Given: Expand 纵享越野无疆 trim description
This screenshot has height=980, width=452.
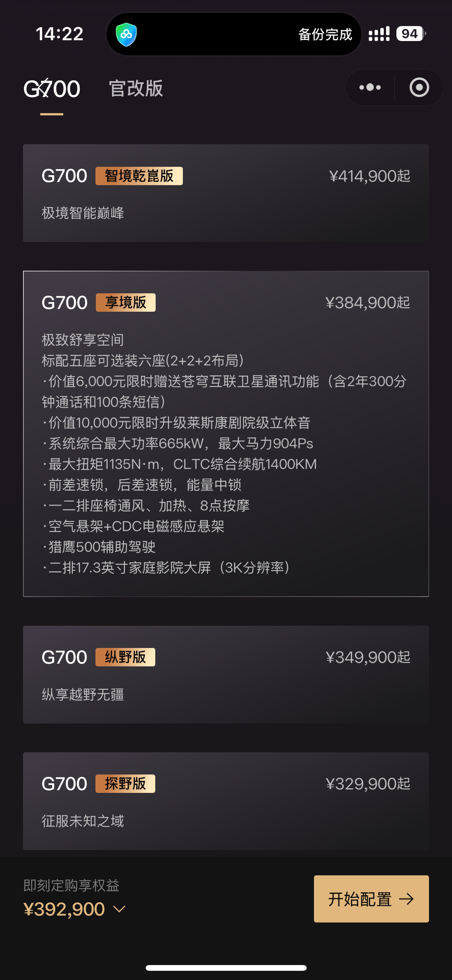Looking at the screenshot, I should (x=83, y=694).
